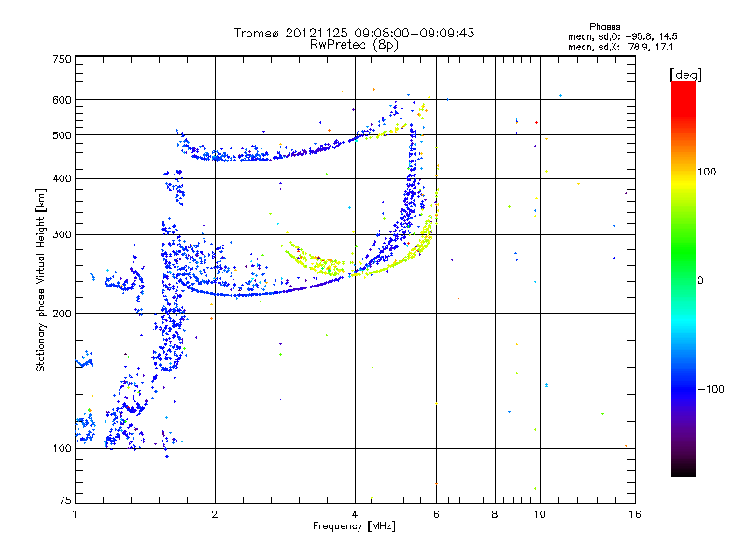The image size is (747, 560).
Task: Click the colorbar label '100'
Action: [x=707, y=172]
